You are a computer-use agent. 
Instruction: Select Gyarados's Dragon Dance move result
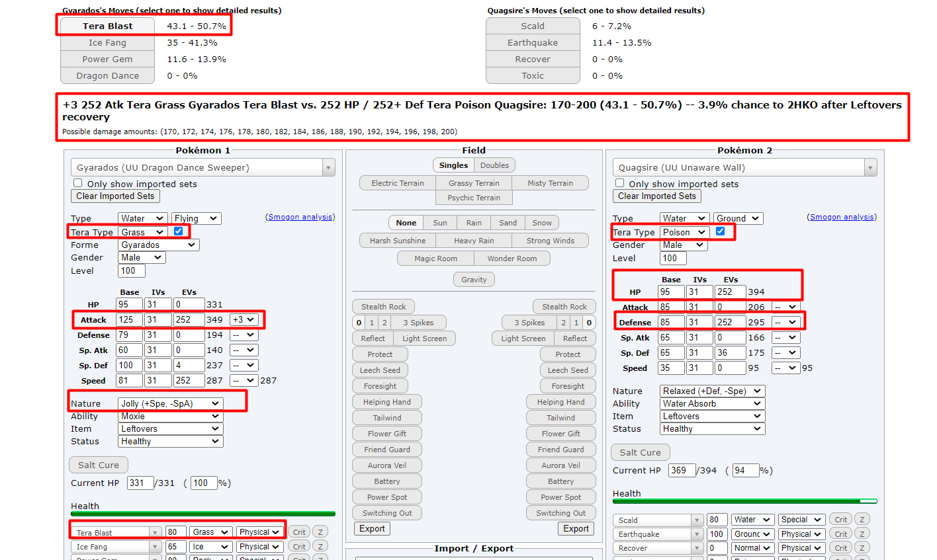108,75
